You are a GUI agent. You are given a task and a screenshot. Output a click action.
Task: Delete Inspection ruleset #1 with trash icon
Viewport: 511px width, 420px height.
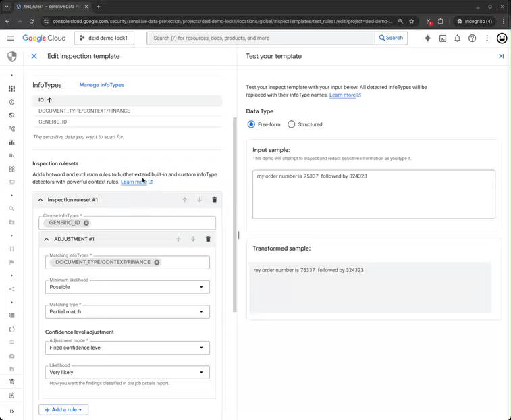pos(215,200)
